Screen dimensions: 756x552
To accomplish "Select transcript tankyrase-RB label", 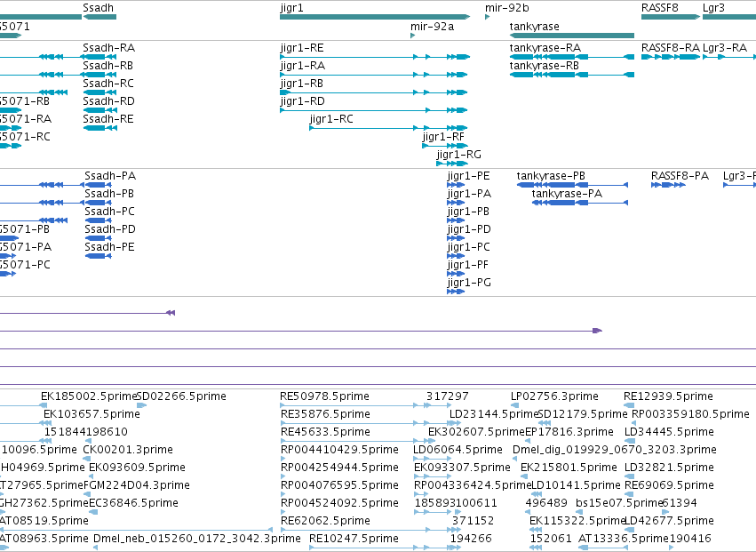I will [545, 66].
